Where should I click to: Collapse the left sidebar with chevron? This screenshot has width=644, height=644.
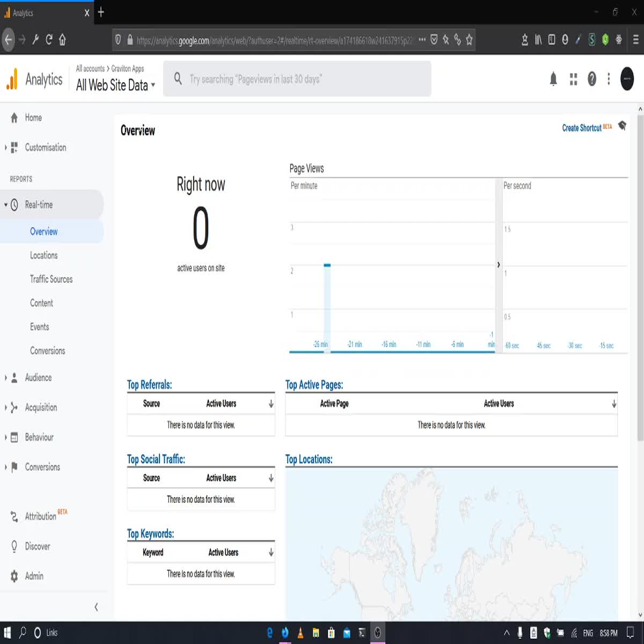click(96, 607)
